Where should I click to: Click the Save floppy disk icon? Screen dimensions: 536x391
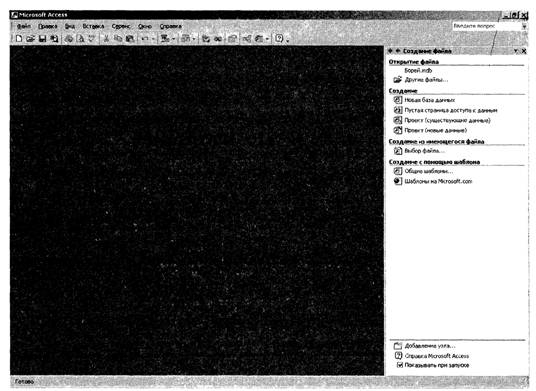[x=42, y=39]
